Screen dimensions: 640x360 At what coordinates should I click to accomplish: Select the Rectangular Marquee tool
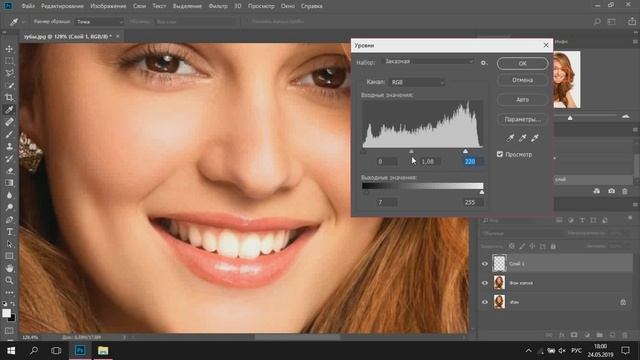click(9, 61)
